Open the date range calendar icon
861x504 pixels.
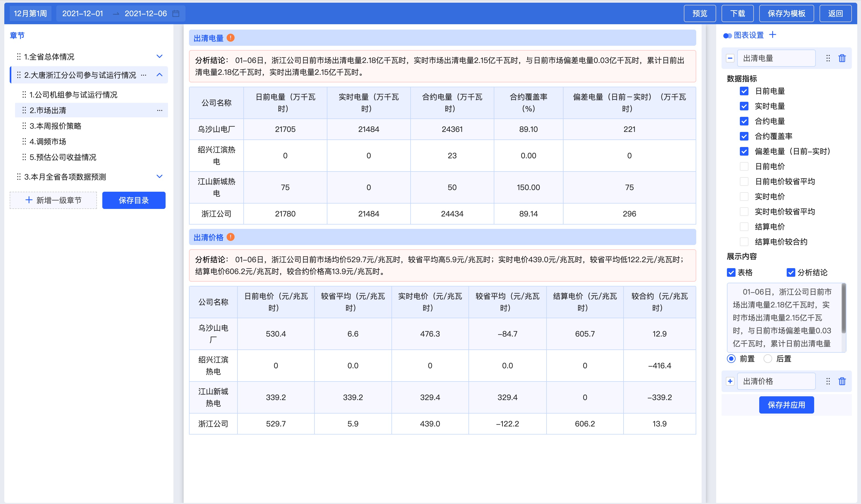pos(176,14)
